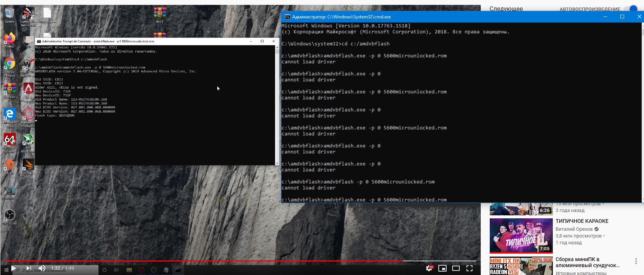Viewport: 644px width, 275px height.
Task: Select the Origin desktop shortcut
Action: coord(9,167)
